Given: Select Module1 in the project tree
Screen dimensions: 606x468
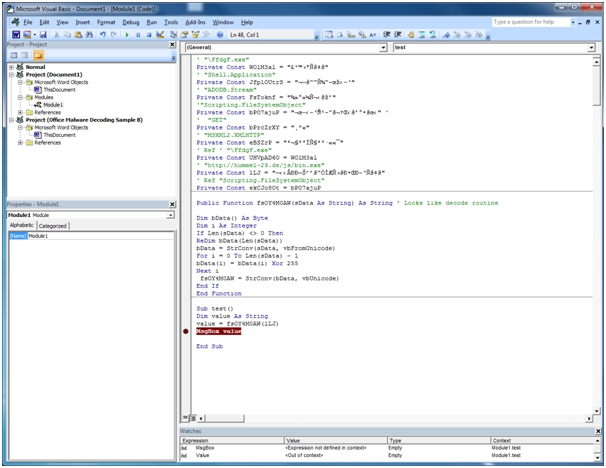Looking at the screenshot, I should [53, 105].
